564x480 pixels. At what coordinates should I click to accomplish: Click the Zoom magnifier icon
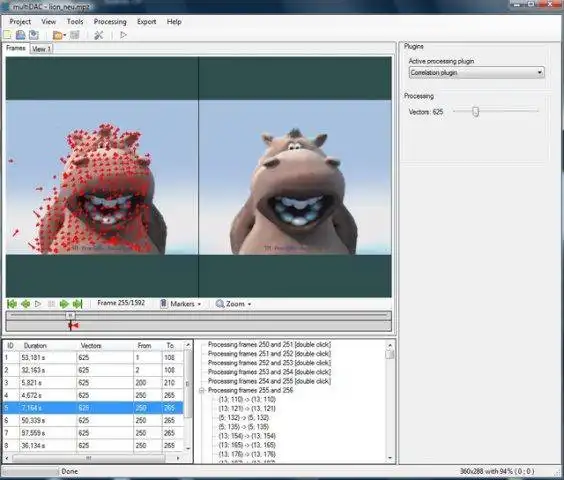pos(220,304)
